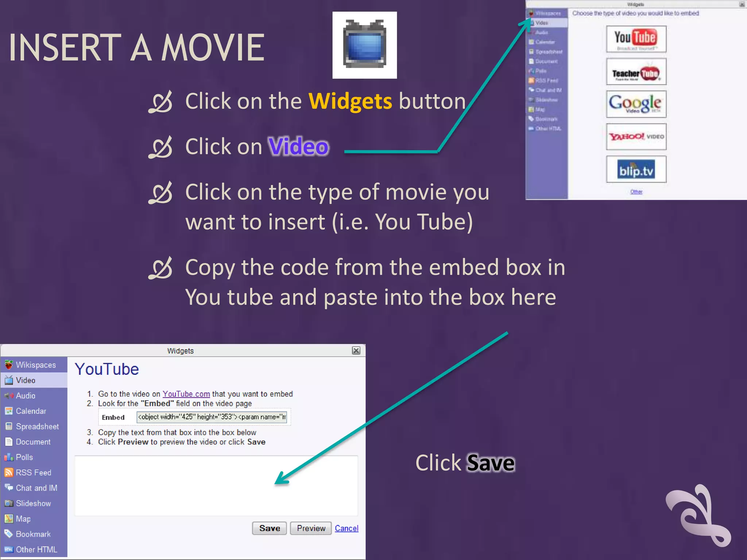This screenshot has width=747, height=560.
Task: Open the YouTube.com hyperlink in instructions
Action: (x=186, y=394)
